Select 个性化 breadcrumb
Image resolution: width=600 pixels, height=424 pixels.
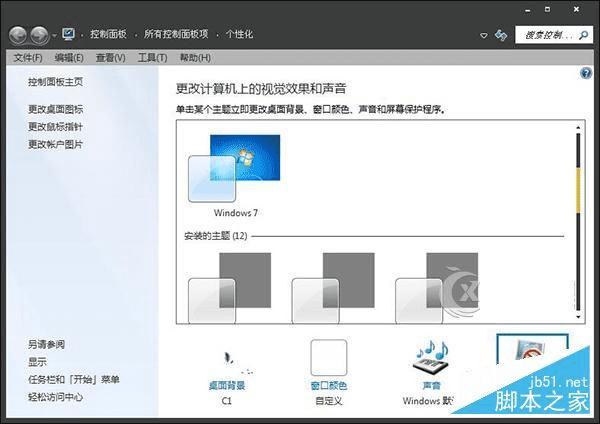(239, 34)
